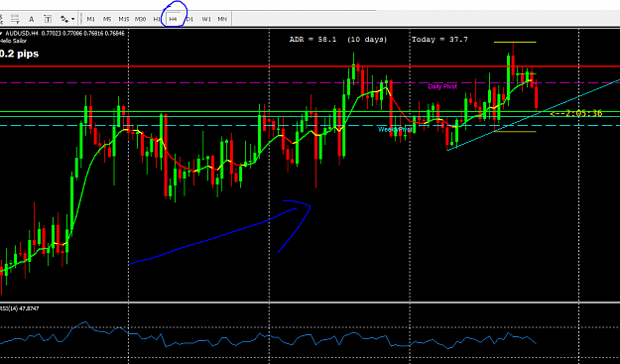Viewport: 620px width, 364px height.
Task: Select the Text Label tool
Action: [x=48, y=19]
